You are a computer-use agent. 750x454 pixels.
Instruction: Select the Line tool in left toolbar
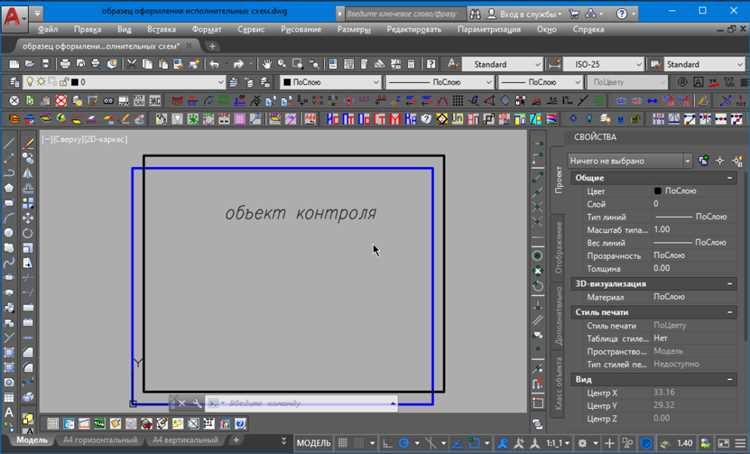tap(9, 143)
